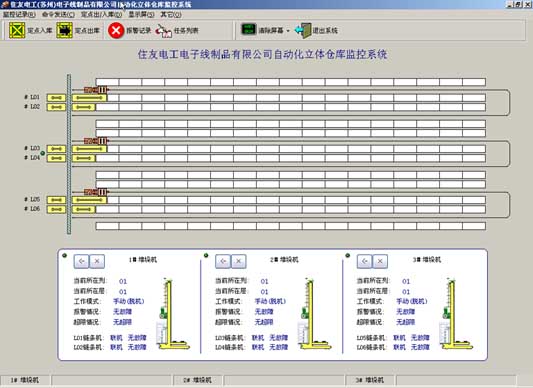Click the 2# 堆垛机 status bar panel
Viewport: 533px width, 388px height.
coord(197,380)
